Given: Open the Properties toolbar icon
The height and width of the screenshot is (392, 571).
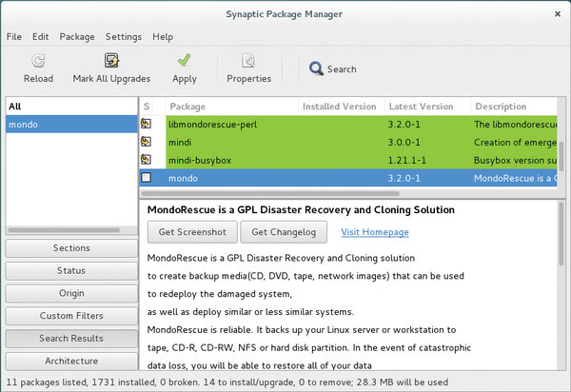Looking at the screenshot, I should tap(248, 61).
